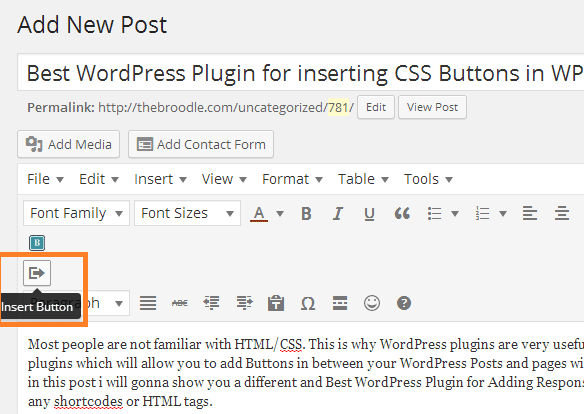Apply bulleted list
The image size is (584, 414).
(x=434, y=214)
